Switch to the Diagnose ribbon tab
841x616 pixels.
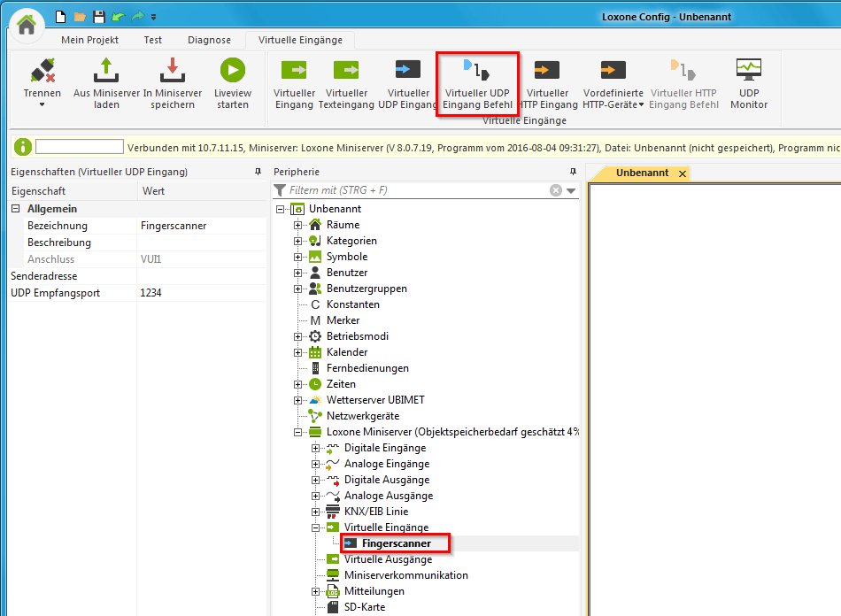pyautogui.click(x=209, y=40)
